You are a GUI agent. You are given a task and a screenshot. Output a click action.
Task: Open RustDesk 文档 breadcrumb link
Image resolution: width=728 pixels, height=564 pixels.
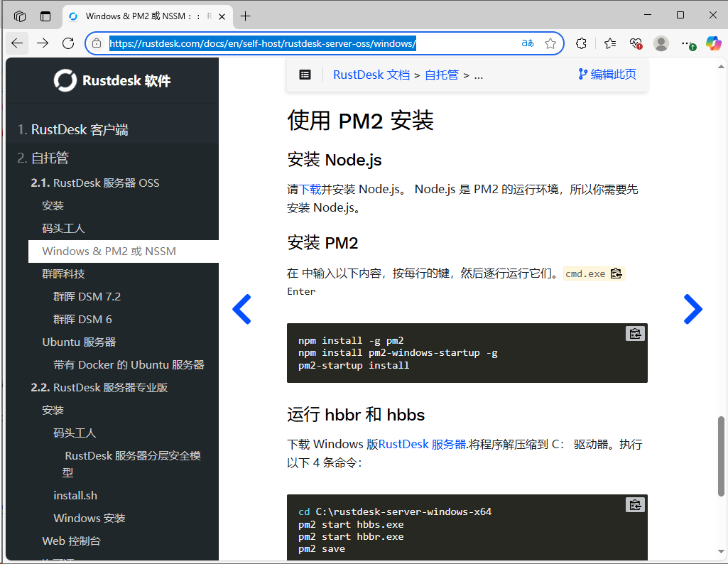371,75
